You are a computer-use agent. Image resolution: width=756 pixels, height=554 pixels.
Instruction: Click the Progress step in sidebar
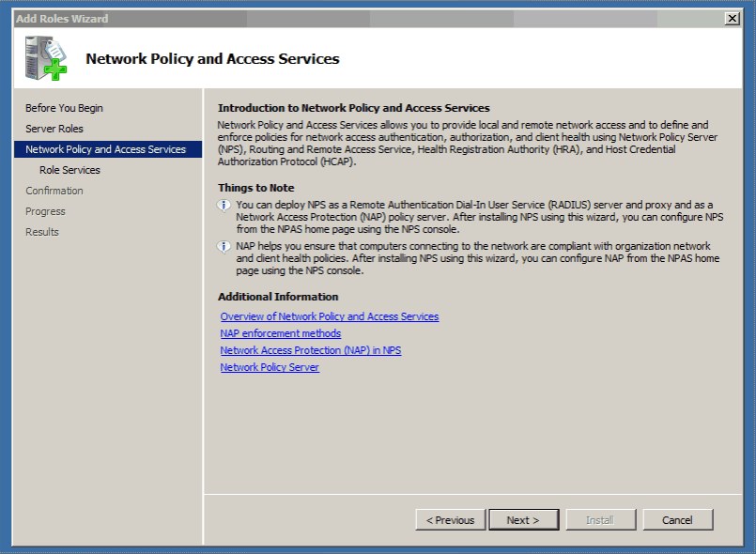(45, 211)
